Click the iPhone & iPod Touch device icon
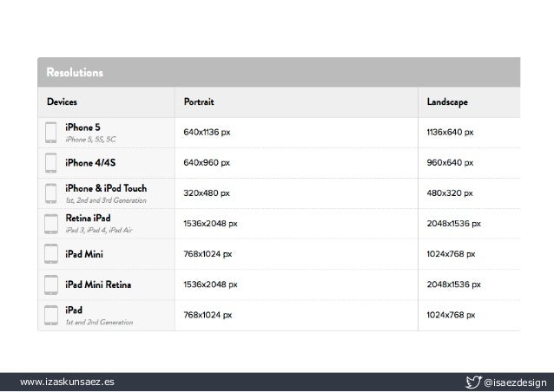554x392 pixels. pyautogui.click(x=51, y=193)
